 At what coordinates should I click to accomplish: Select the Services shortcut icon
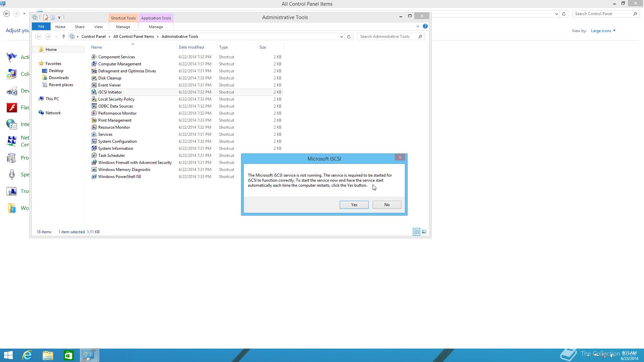pyautogui.click(x=94, y=134)
